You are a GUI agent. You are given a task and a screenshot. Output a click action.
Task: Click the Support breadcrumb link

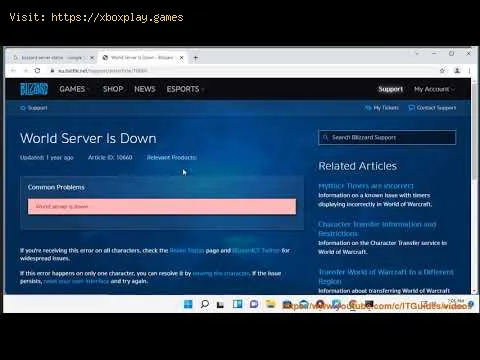[x=34, y=108]
